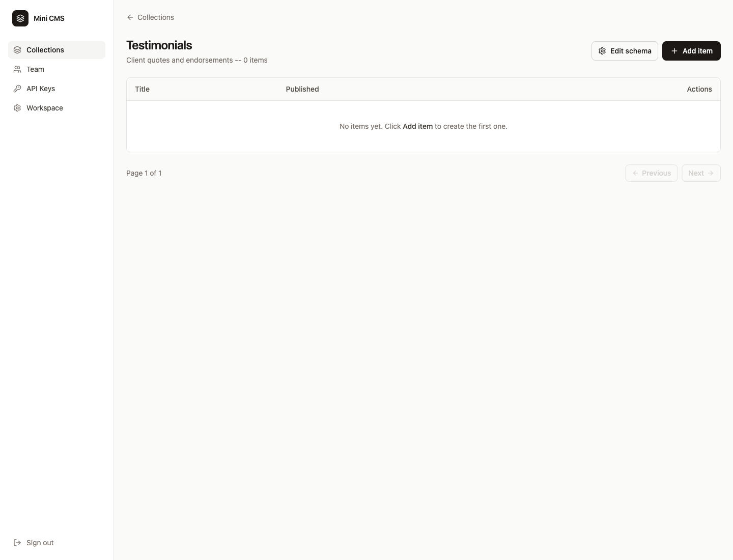Click the sign out arrow icon
Screen dimensions: 733x560
pos(17,543)
